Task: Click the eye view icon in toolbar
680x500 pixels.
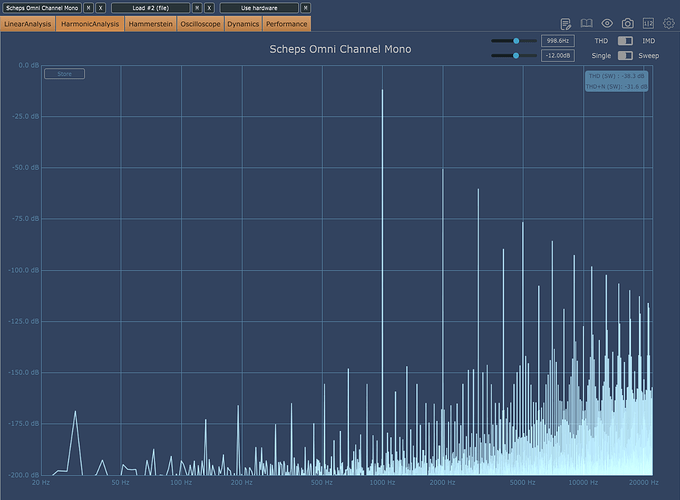Action: pos(607,23)
